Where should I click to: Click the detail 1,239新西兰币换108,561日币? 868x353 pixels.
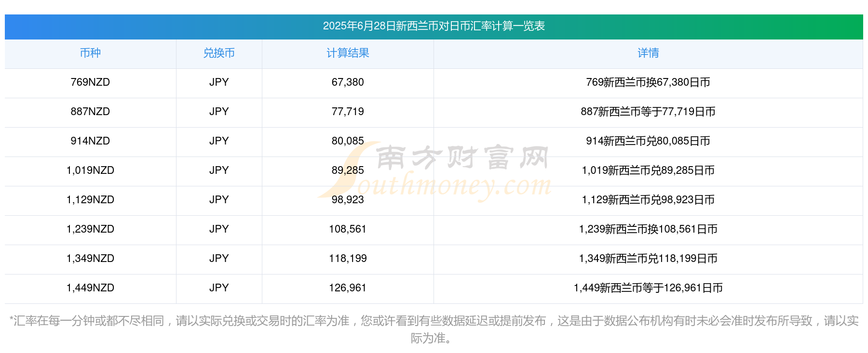coord(648,229)
